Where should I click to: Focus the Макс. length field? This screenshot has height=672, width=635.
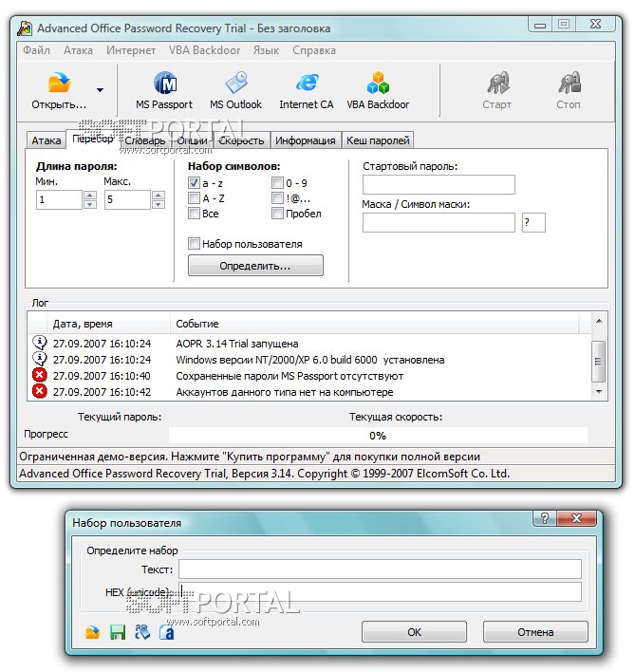point(128,199)
